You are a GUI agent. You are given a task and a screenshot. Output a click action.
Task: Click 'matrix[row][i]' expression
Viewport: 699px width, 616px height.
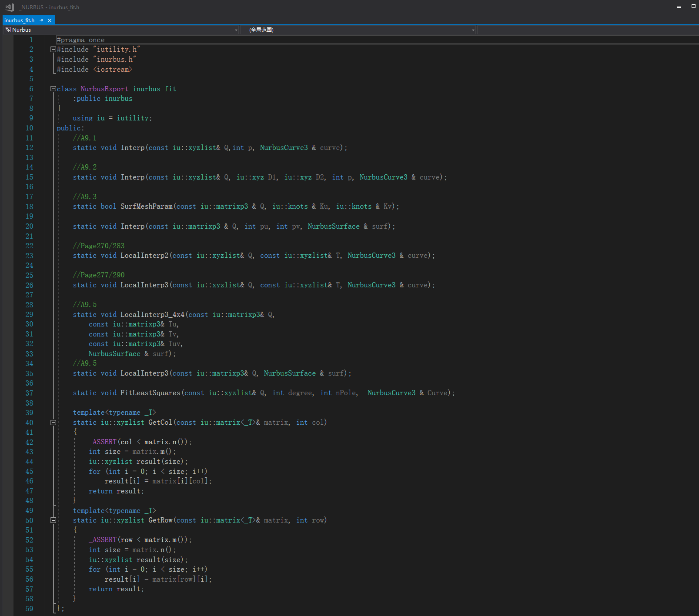click(180, 579)
